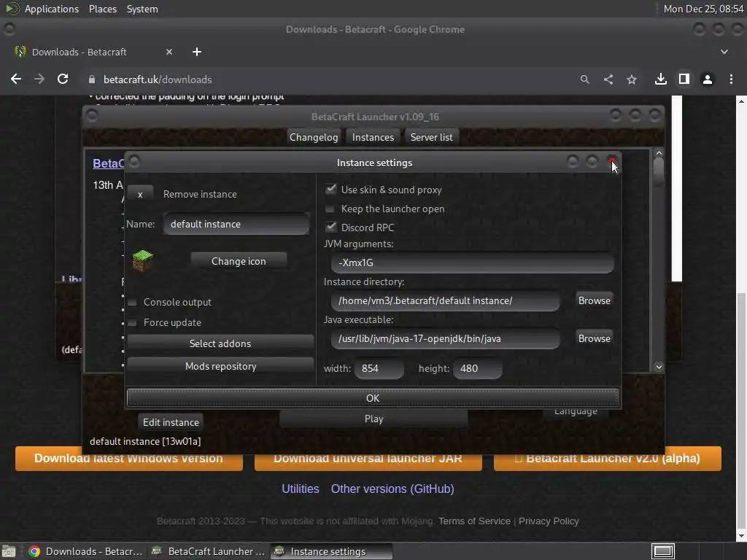Click the Edit instance button
747x560 pixels.
[171, 422]
